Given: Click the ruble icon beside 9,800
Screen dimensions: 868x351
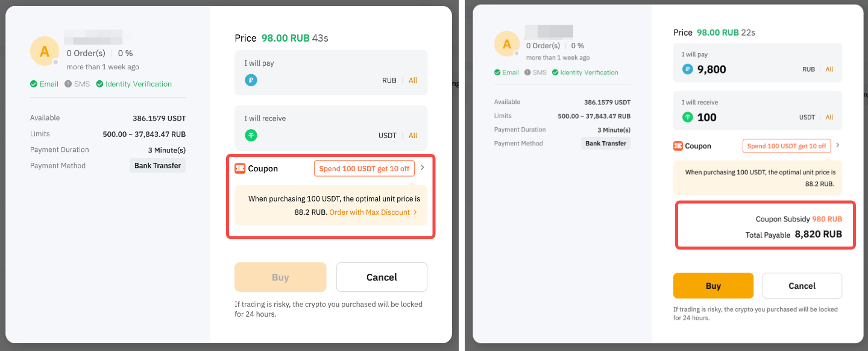Looking at the screenshot, I should click(x=688, y=69).
